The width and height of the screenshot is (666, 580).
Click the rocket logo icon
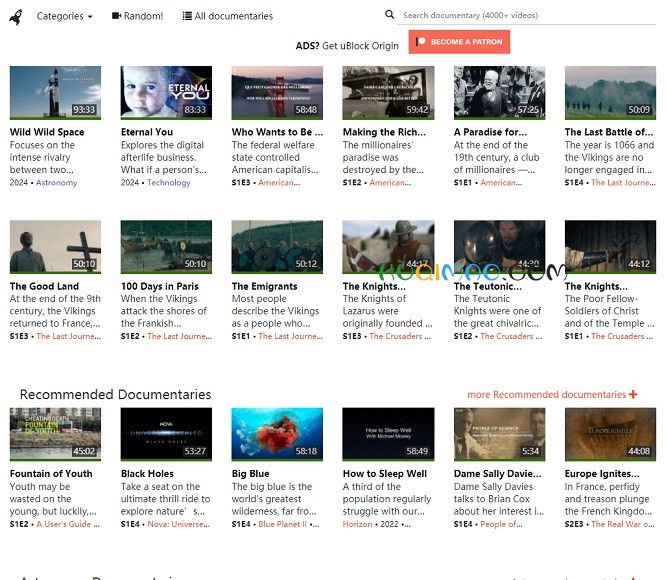coord(16,17)
